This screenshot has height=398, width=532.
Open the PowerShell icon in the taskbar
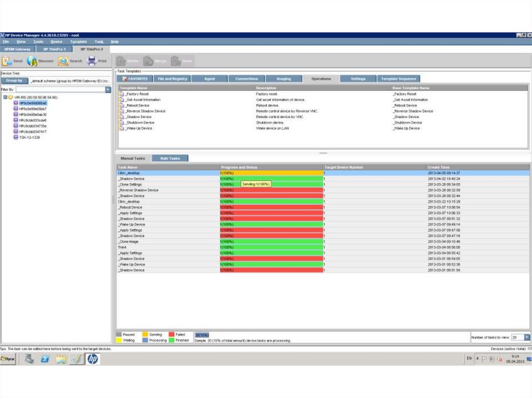click(45, 359)
